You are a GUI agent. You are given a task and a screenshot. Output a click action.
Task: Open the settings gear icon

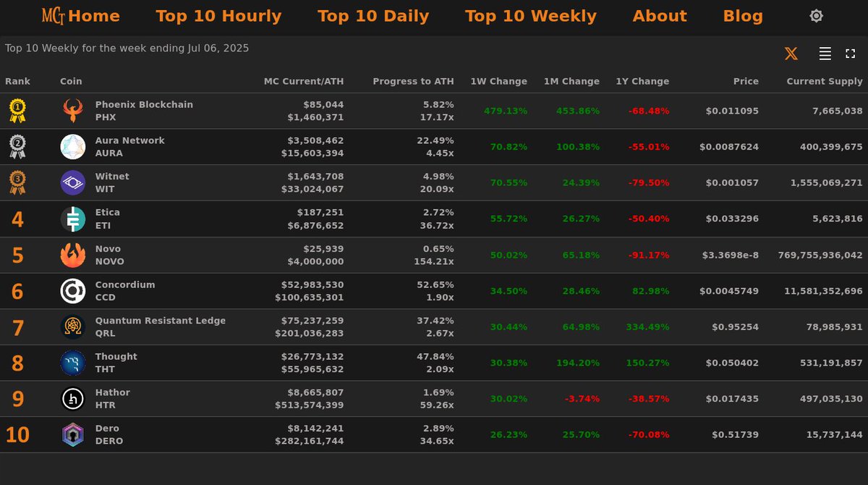pyautogui.click(x=816, y=16)
